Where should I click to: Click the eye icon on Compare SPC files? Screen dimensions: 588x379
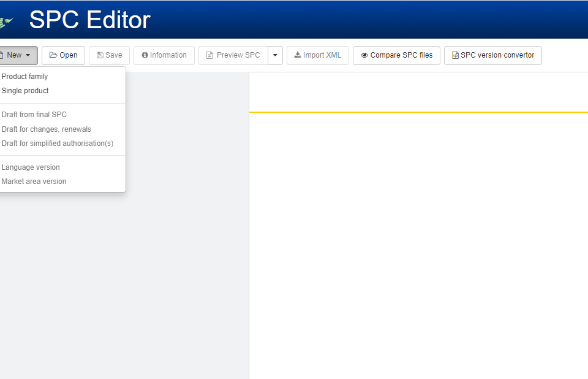point(364,55)
